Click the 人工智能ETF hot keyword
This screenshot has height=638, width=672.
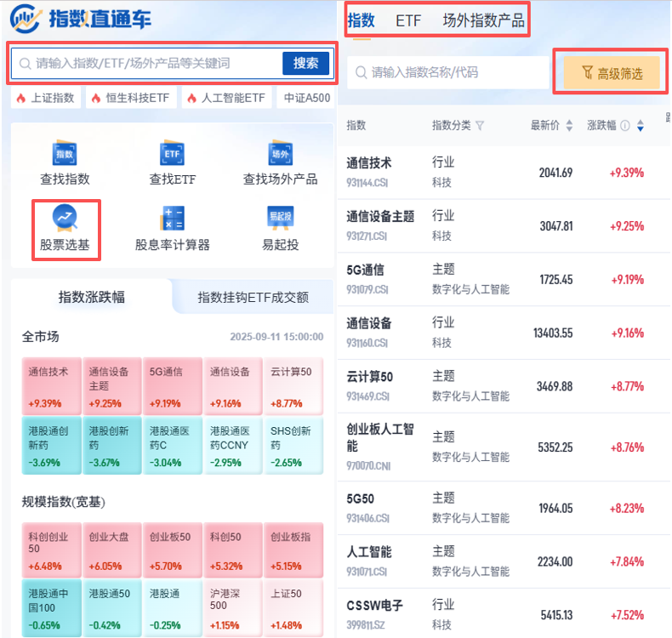pos(227,98)
